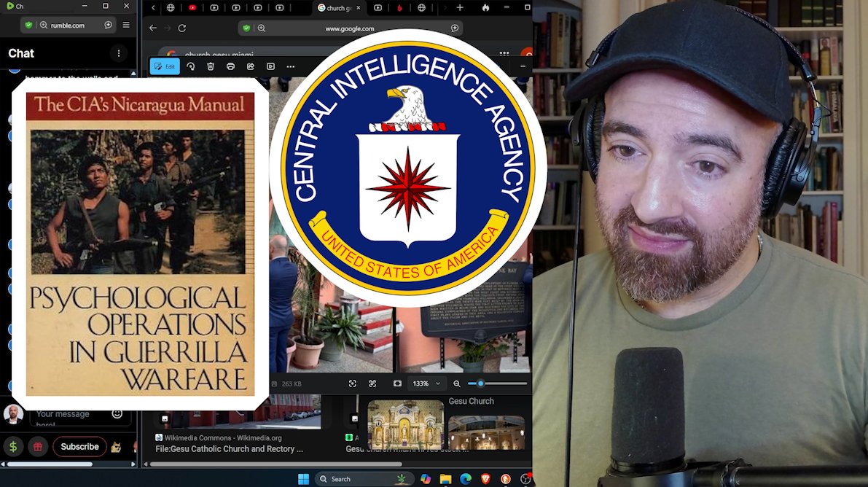The height and width of the screenshot is (487, 868).
Task: Share the image from the viewer toolbar
Action: pos(250,66)
